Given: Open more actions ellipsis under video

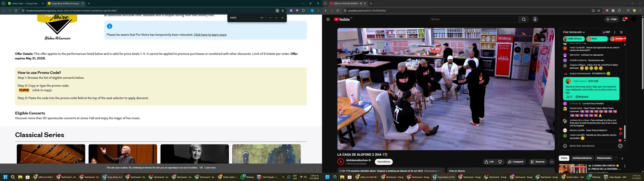Looking at the screenshot, I should point(552,162).
